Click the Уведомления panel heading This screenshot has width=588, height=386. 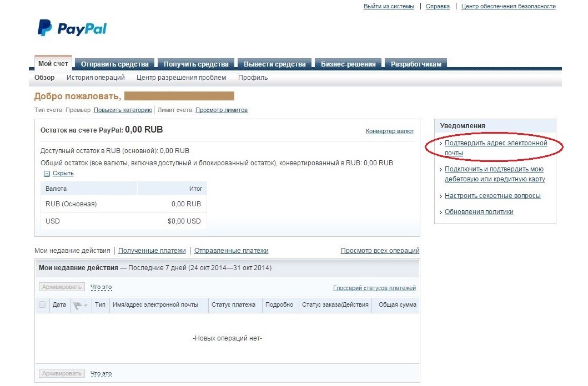coord(463,126)
